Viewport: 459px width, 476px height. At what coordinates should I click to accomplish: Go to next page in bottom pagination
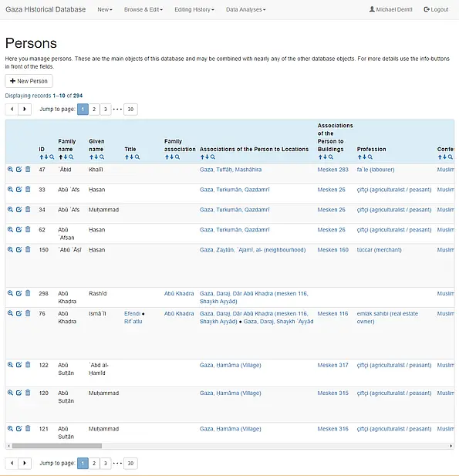[x=25, y=463]
